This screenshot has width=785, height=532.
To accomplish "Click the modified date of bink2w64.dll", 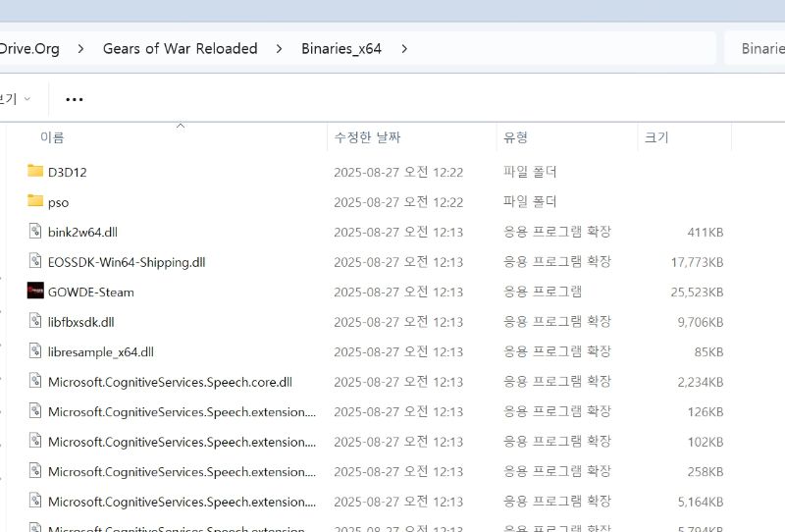I will coord(398,232).
